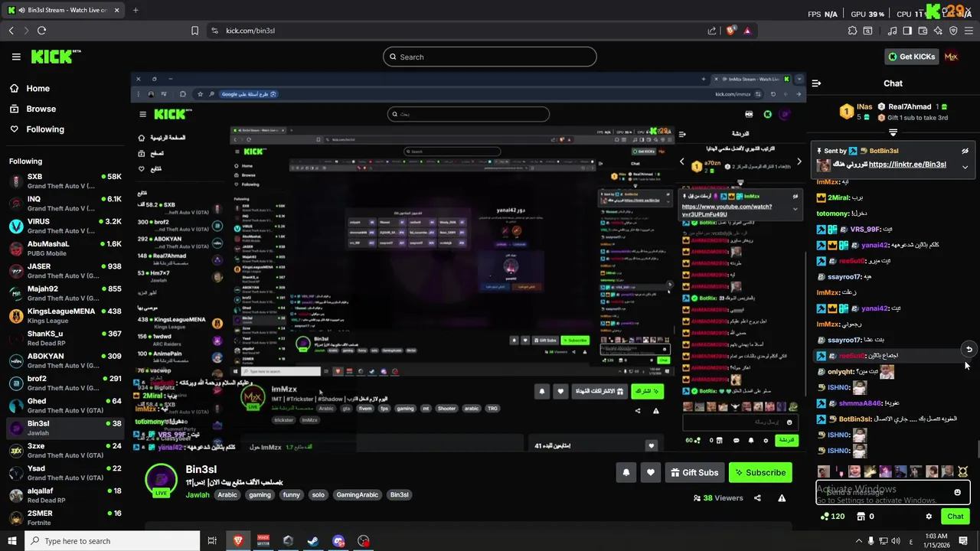Open brof2 channel in Following list

tap(65, 383)
